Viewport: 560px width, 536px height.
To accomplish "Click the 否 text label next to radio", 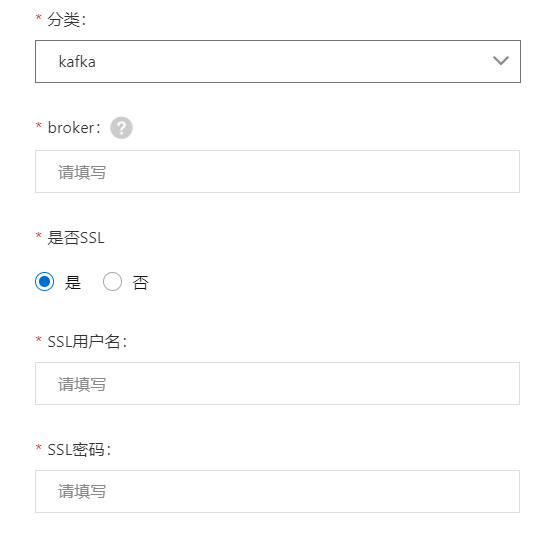I will tap(140, 282).
